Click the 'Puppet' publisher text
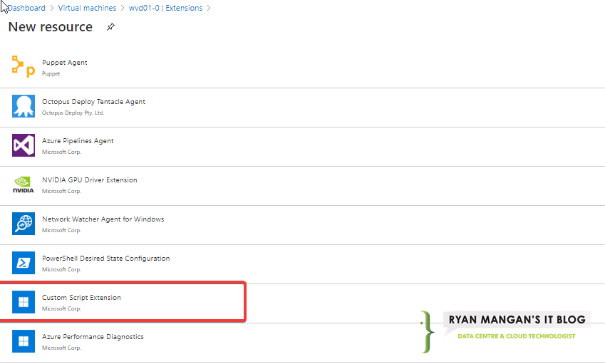This screenshot has width=605, height=364. [51, 73]
